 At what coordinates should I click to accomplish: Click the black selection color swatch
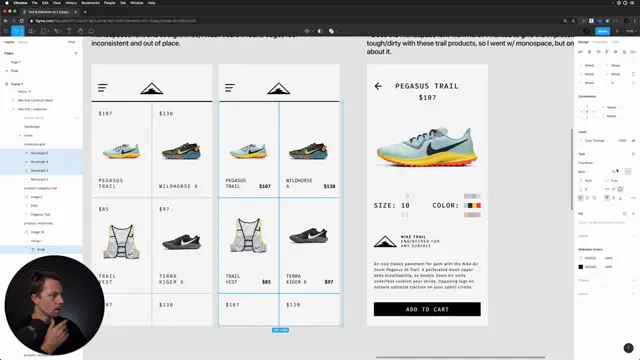tap(581, 267)
